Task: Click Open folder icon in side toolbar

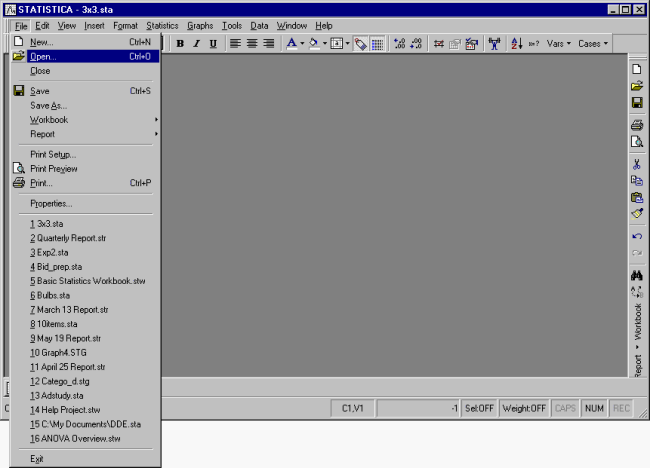Action: click(x=637, y=86)
